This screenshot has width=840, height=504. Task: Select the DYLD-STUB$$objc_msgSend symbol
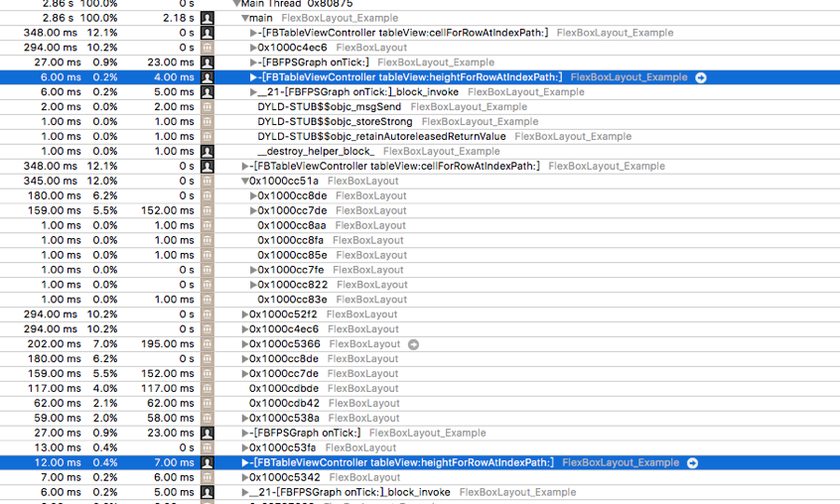[329, 107]
